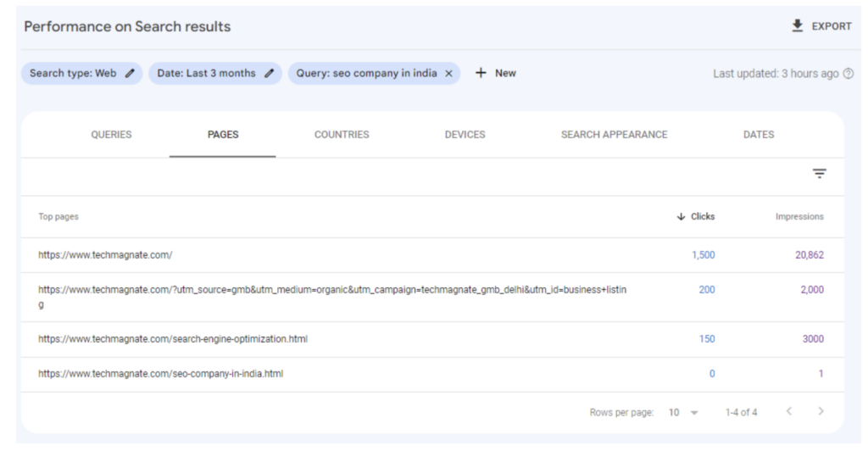Click the Rows per page label
The height and width of the screenshot is (451, 868).
(621, 412)
